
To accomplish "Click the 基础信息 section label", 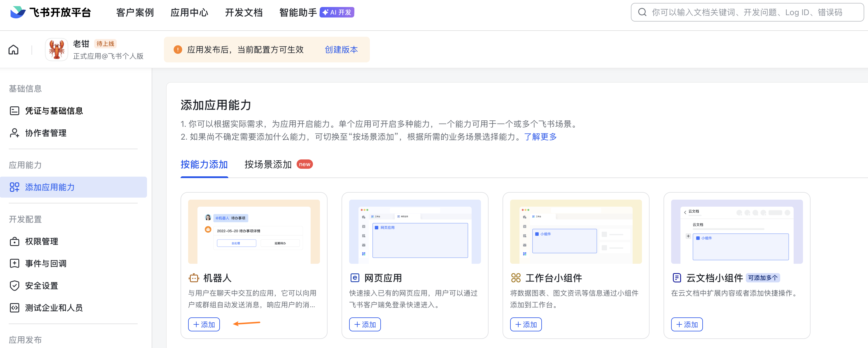I will (25, 89).
